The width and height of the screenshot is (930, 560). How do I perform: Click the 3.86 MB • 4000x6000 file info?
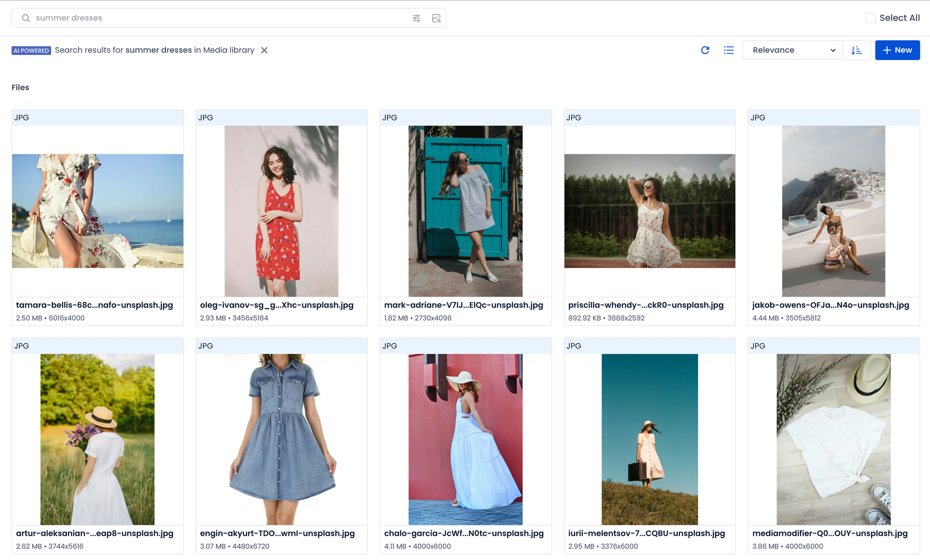pyautogui.click(x=787, y=546)
